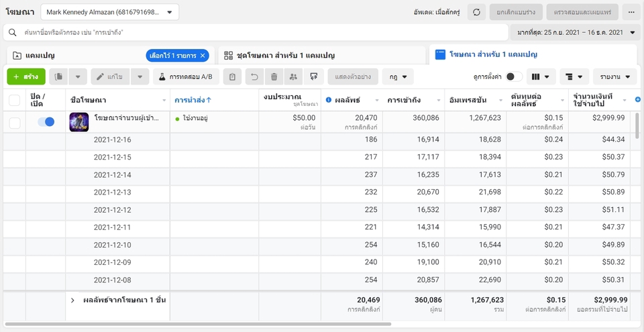Click the ad name โฆษณาจำนวนผู้เข้า...

coord(127,118)
